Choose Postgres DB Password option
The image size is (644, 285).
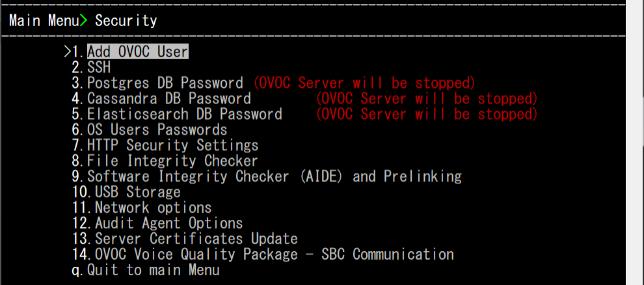165,83
